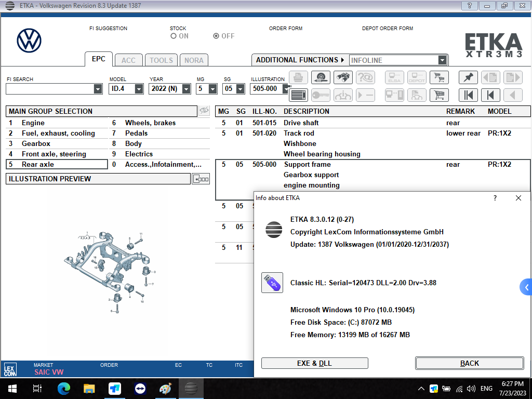Image resolution: width=532 pixels, height=399 pixels.
Task: Click the list view icon below printer
Action: pos(298,96)
